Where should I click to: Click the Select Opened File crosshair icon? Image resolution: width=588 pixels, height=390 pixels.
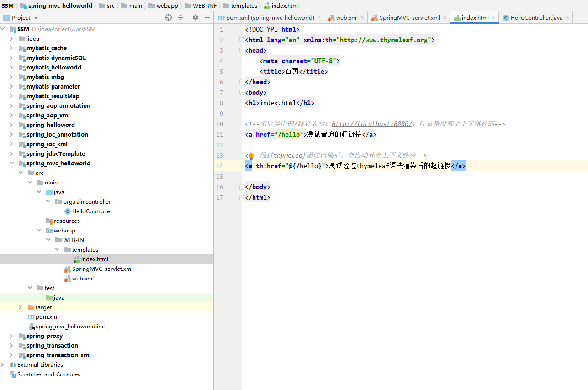click(169, 17)
